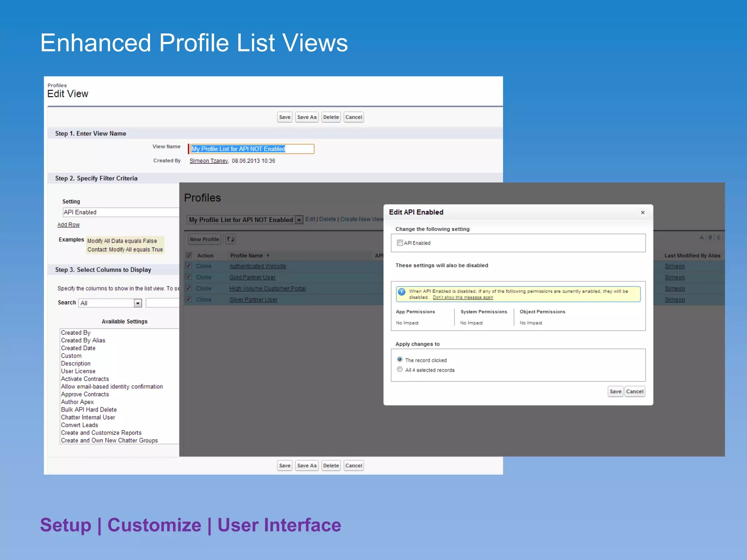Select 'Create and Customize Reports' setting

(x=101, y=433)
